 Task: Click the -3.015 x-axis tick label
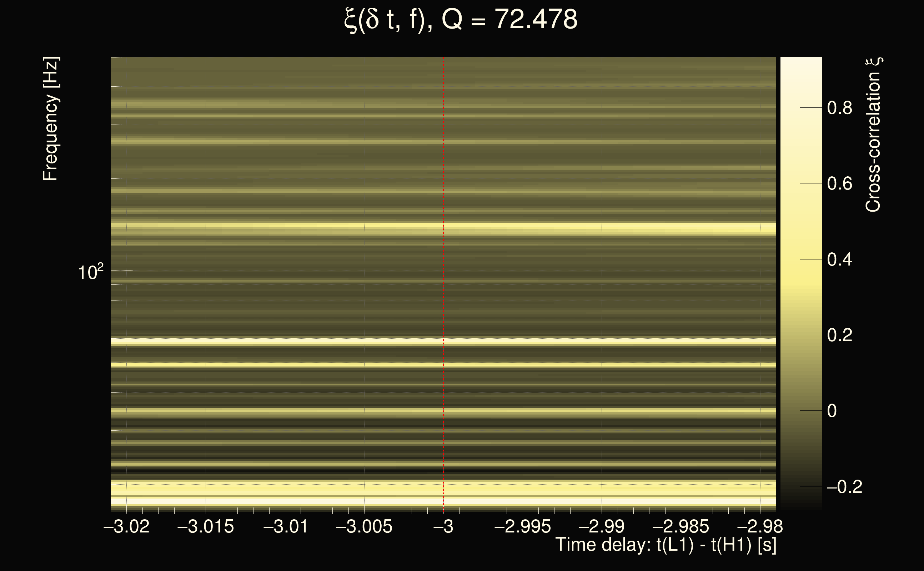click(206, 527)
